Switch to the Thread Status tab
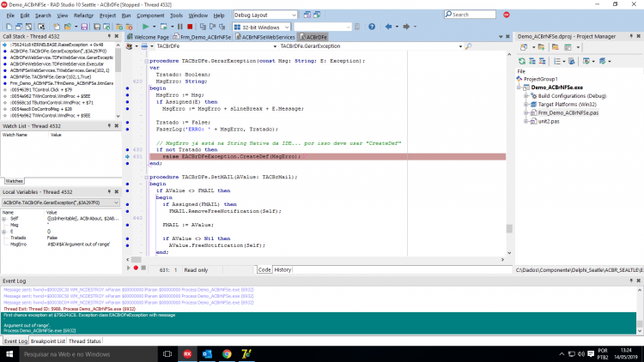This screenshot has height=362, width=644. 85,341
